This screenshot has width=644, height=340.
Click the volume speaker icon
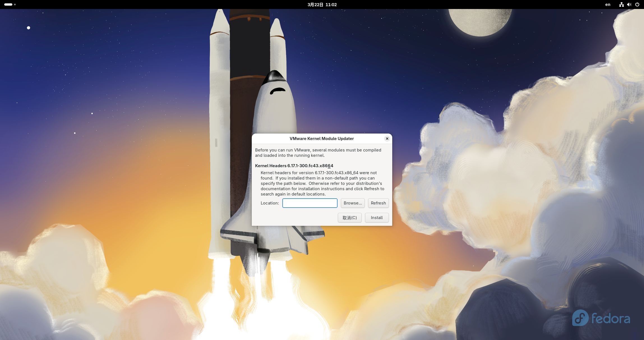629,4
